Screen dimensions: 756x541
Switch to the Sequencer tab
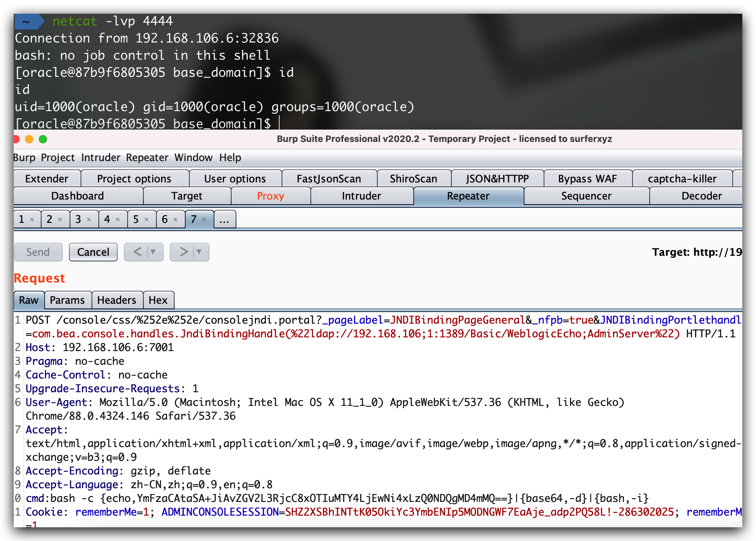[x=587, y=196]
